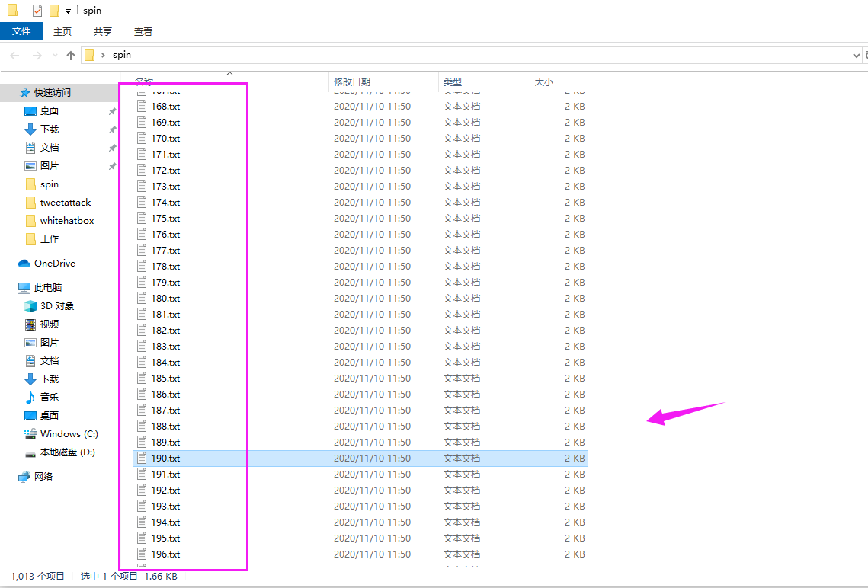This screenshot has width=868, height=588.
Task: Open the 音乐 music folder
Action: coord(49,398)
